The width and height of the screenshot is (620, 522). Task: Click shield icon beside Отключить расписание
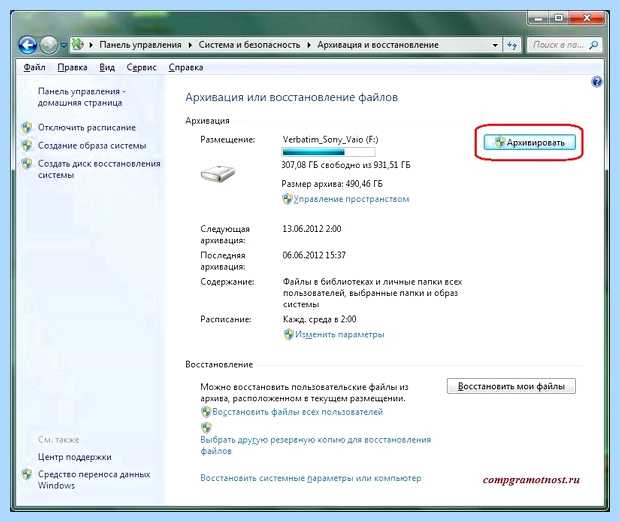click(26, 127)
